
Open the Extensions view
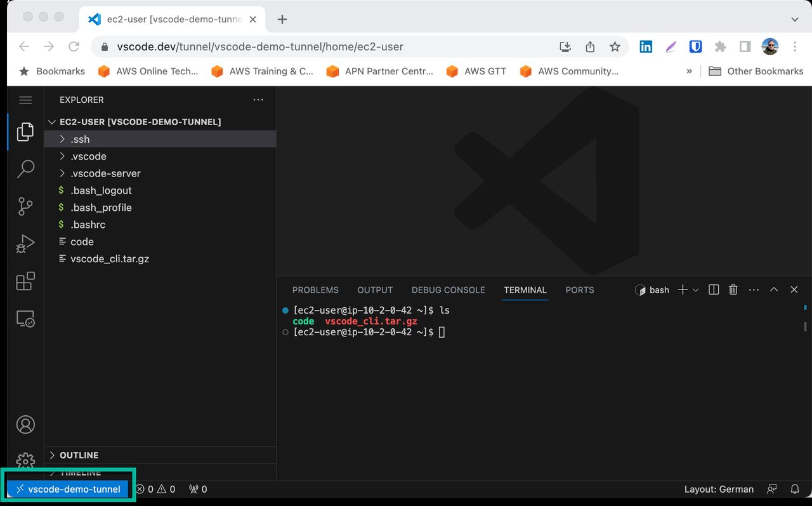pyautogui.click(x=25, y=281)
